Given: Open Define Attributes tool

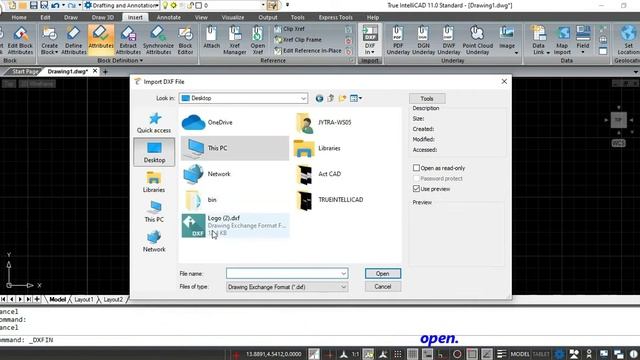Looking at the screenshot, I should pyautogui.click(x=73, y=40).
